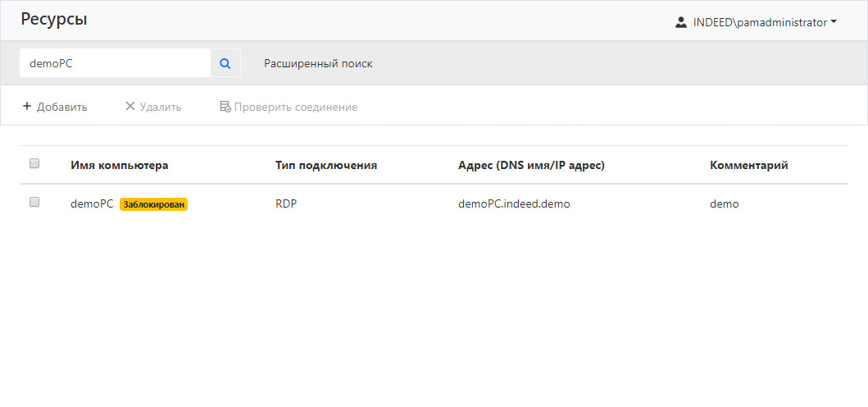
Task: Click the yellow Заблокирован badge
Action: (154, 204)
